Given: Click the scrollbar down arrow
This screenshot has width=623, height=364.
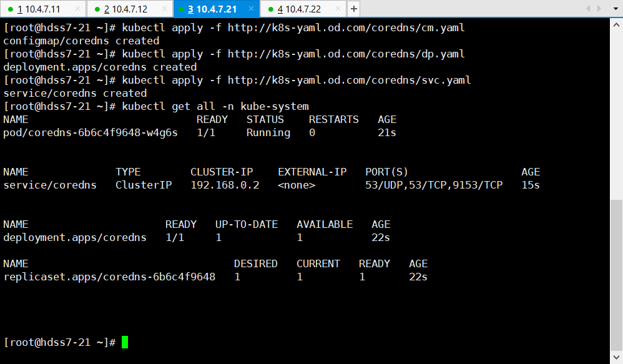Looking at the screenshot, I should coord(616,358).
